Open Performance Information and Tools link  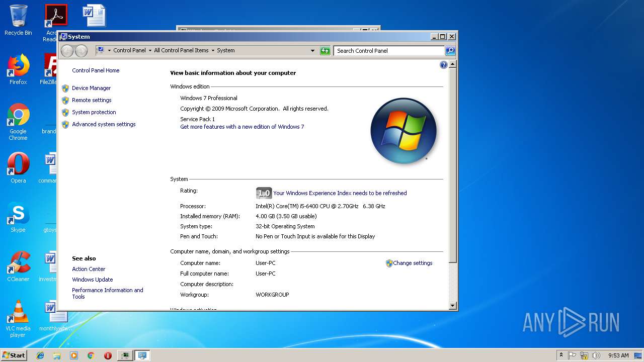pos(108,293)
